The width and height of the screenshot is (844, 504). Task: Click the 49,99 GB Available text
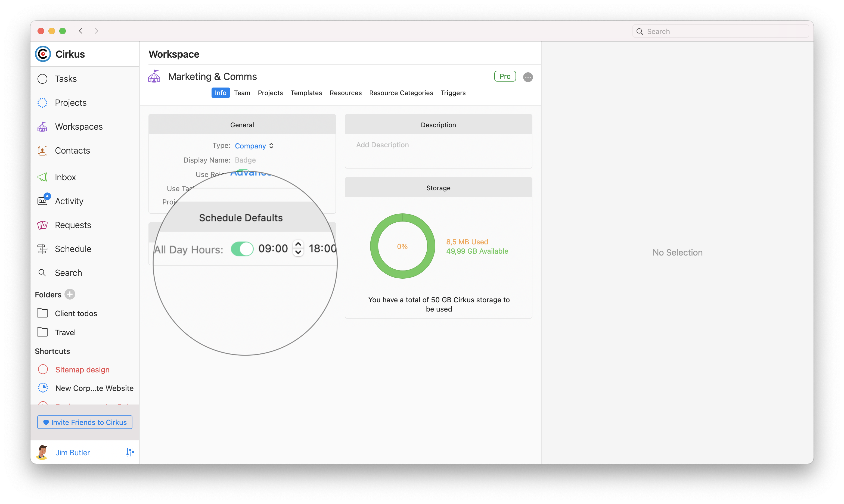pyautogui.click(x=477, y=251)
